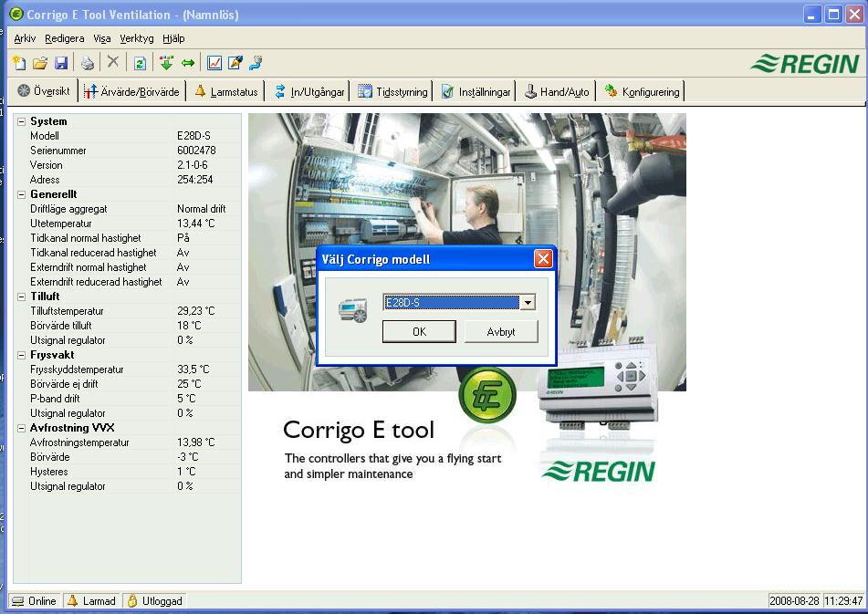Switch to the Ärvärde/Börvärde tab
The width and height of the screenshot is (868, 614).
(131, 91)
